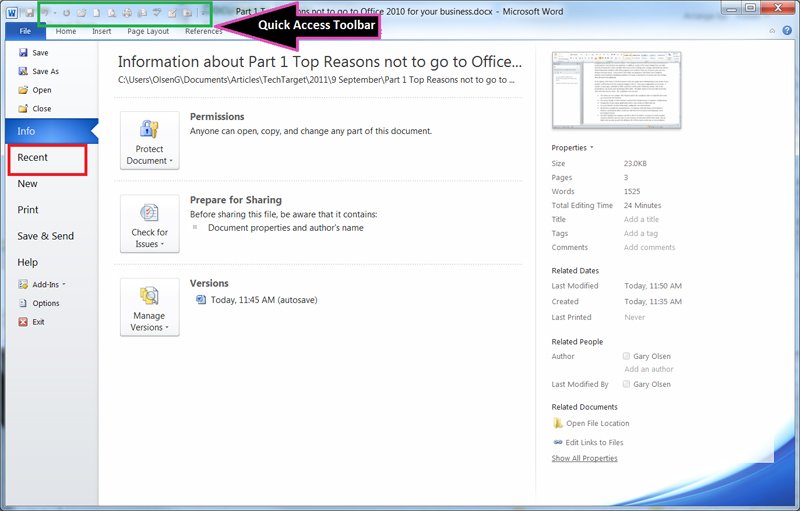800x511 pixels.
Task: Minimize the ribbon with the caret icon
Action: [772, 31]
